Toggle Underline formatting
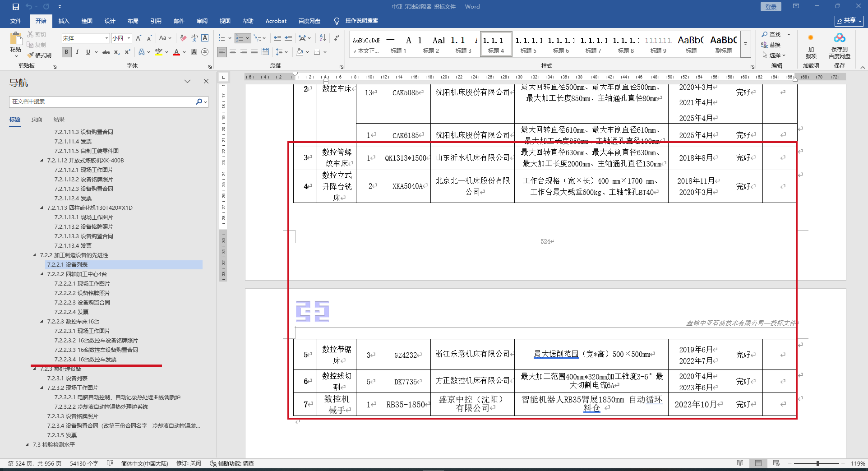Screen dimensions: 868x471 point(88,52)
